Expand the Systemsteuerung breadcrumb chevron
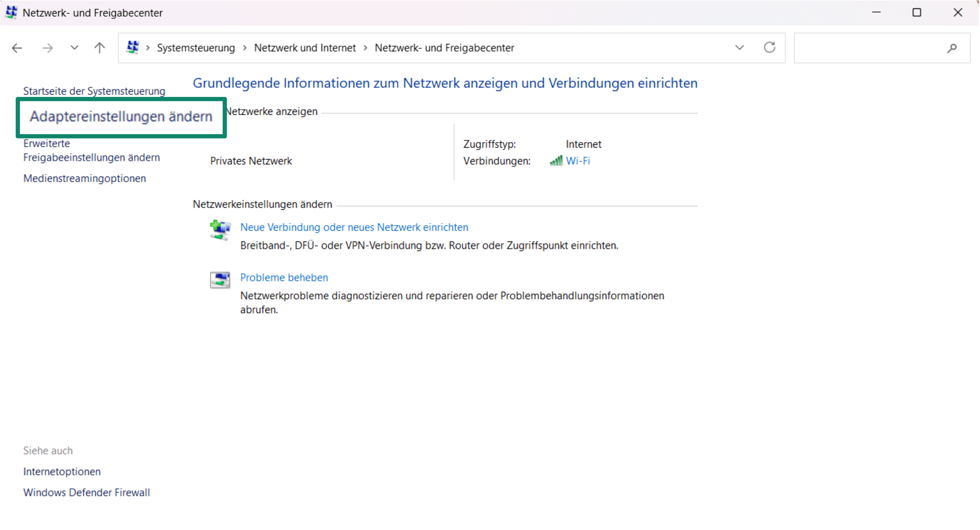Viewport: 980px width, 530px height. click(x=245, y=47)
